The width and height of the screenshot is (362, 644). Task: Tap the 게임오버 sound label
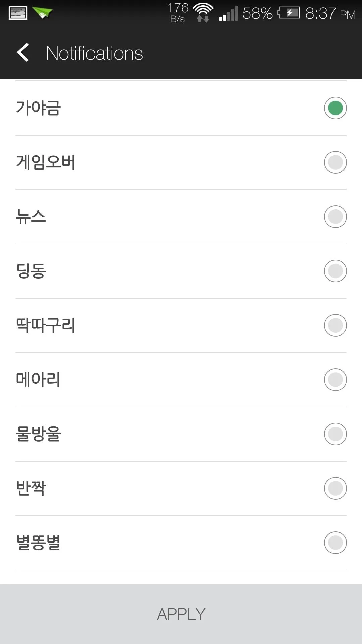(46, 162)
